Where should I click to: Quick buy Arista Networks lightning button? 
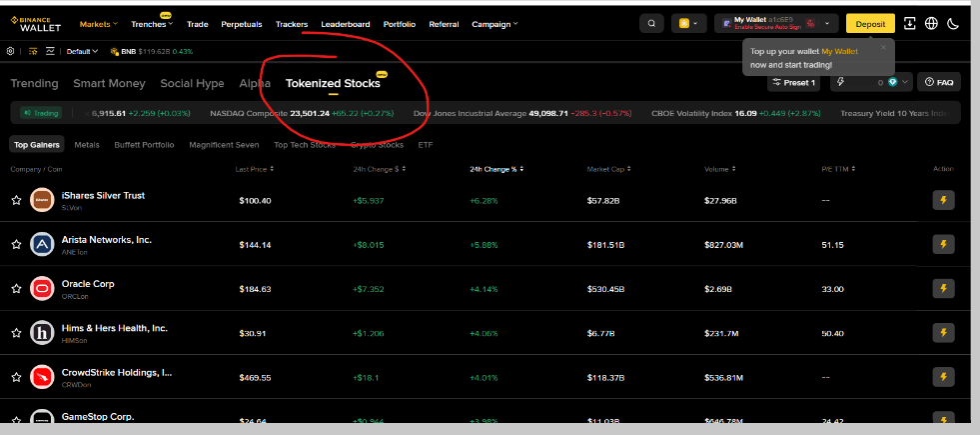pyautogui.click(x=943, y=244)
